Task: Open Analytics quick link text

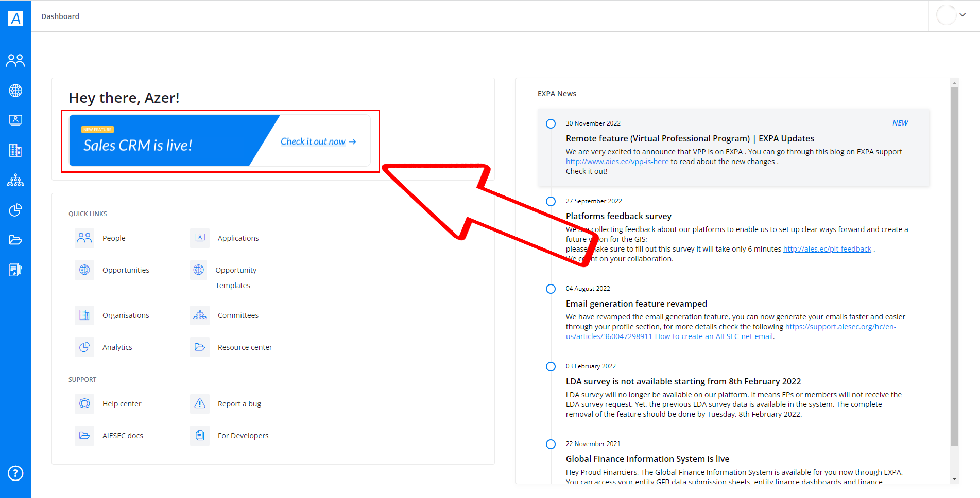Action: [117, 347]
